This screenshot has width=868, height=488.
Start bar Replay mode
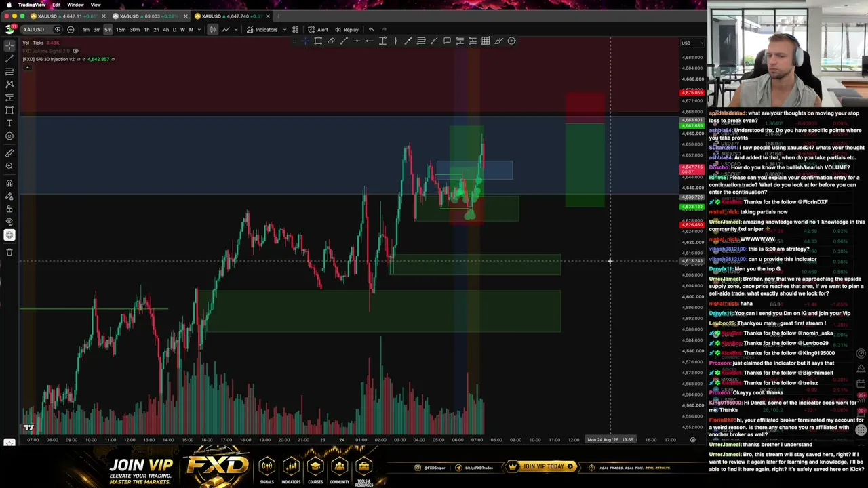(347, 30)
